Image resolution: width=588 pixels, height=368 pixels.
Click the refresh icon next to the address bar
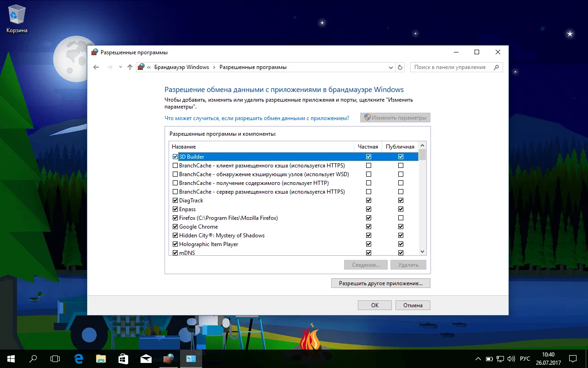400,67
